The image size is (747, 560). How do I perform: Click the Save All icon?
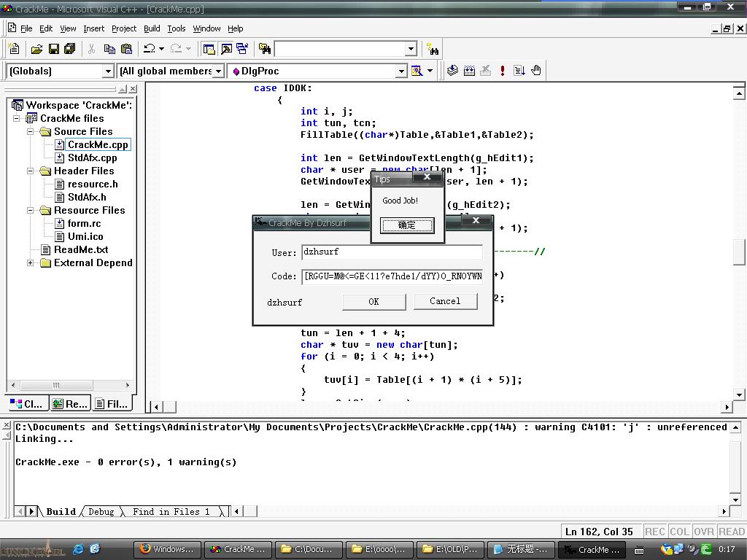(x=69, y=49)
